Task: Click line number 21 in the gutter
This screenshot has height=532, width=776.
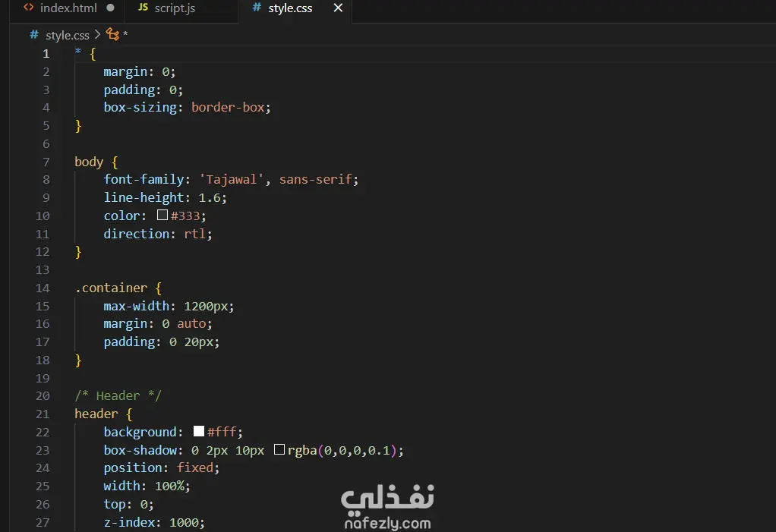Action: 43,414
